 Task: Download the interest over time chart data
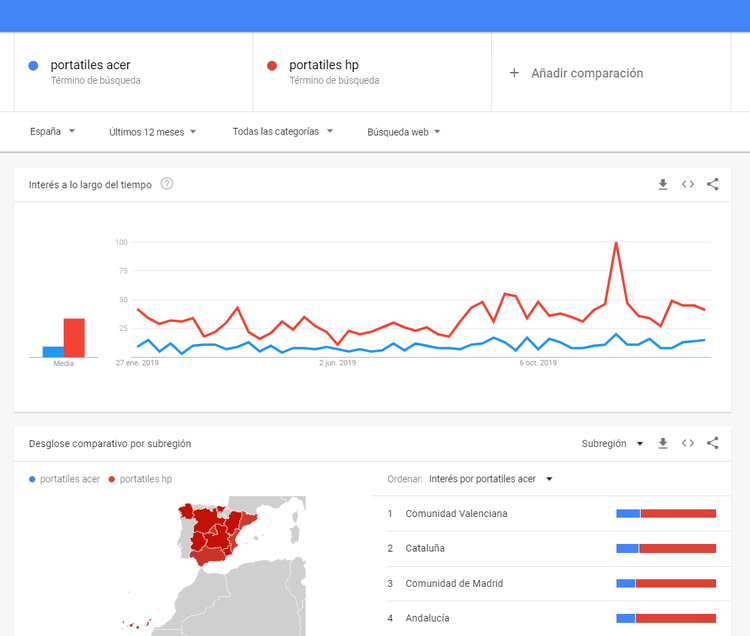pyautogui.click(x=662, y=185)
